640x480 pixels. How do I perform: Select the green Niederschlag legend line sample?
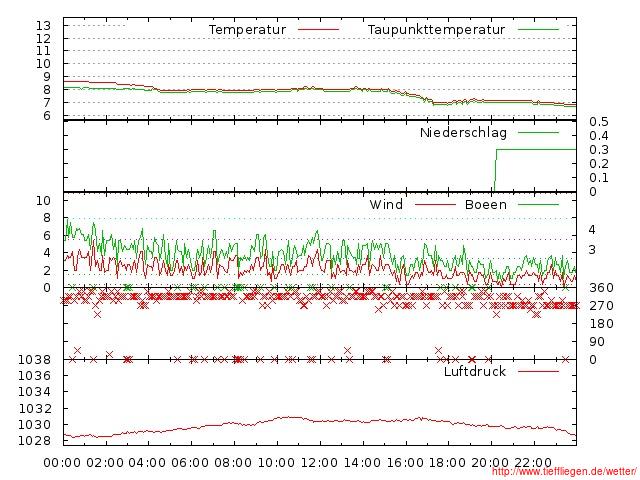[538, 133]
